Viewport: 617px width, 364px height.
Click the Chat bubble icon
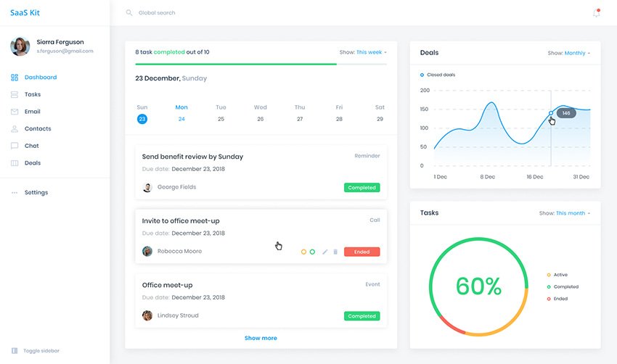point(15,146)
